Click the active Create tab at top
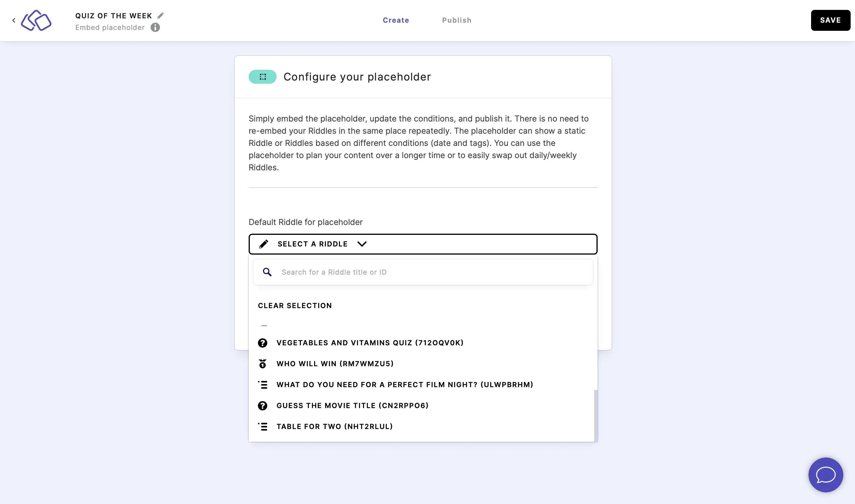This screenshot has width=855, height=504. click(x=396, y=20)
